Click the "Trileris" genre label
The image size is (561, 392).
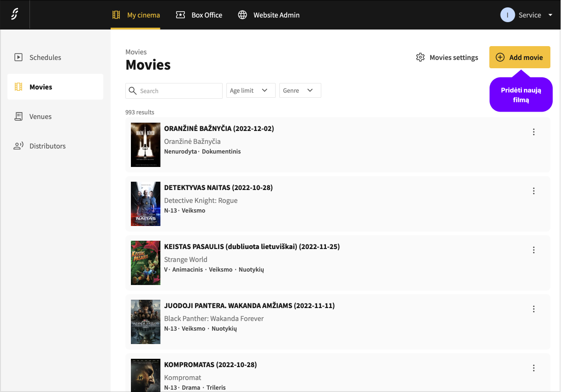tap(216, 387)
